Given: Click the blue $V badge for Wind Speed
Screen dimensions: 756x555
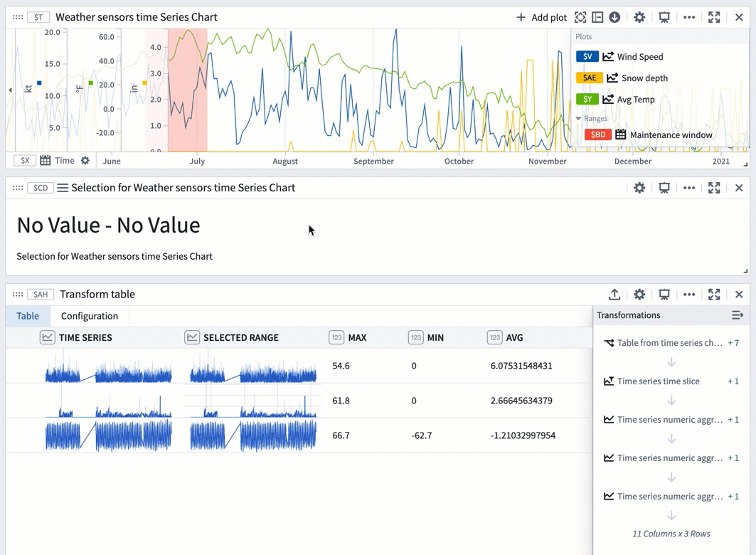Looking at the screenshot, I should pyautogui.click(x=587, y=56).
